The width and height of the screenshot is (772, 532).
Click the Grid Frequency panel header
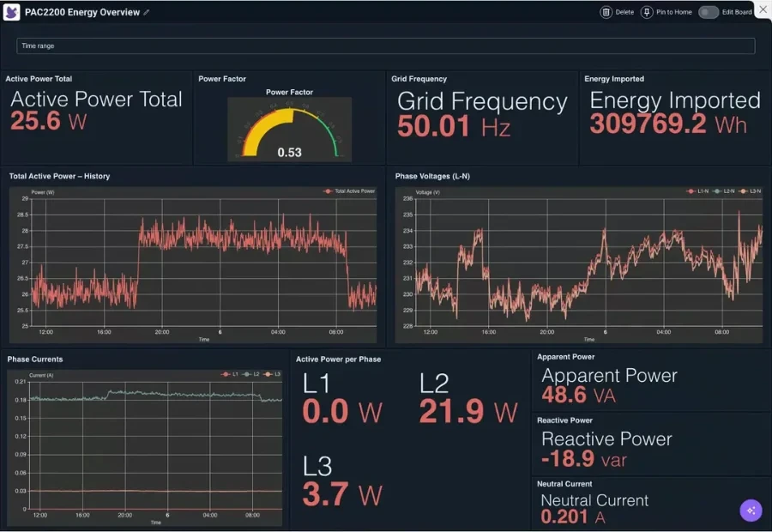tap(419, 79)
